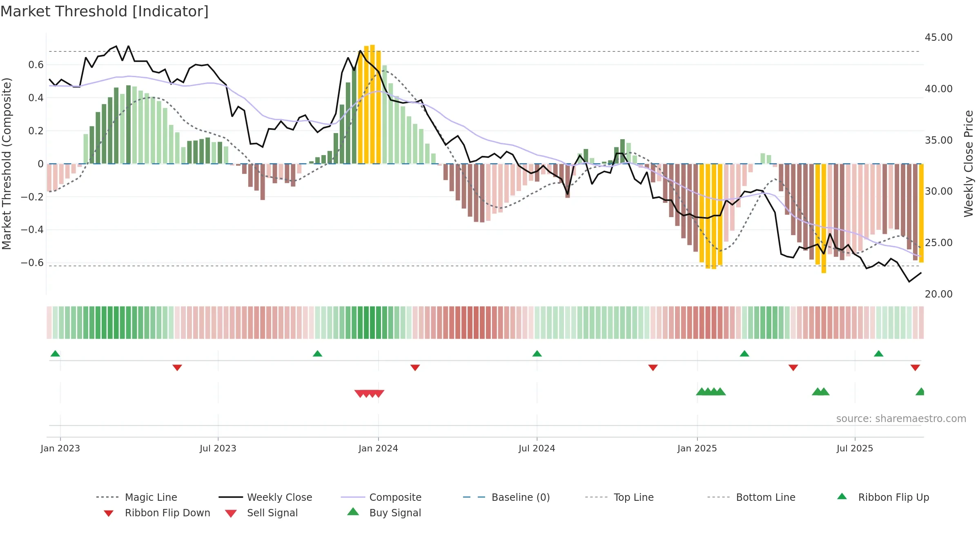Click the source: sharemaestro.com text
The height and width of the screenshot is (551, 980).
point(901,419)
